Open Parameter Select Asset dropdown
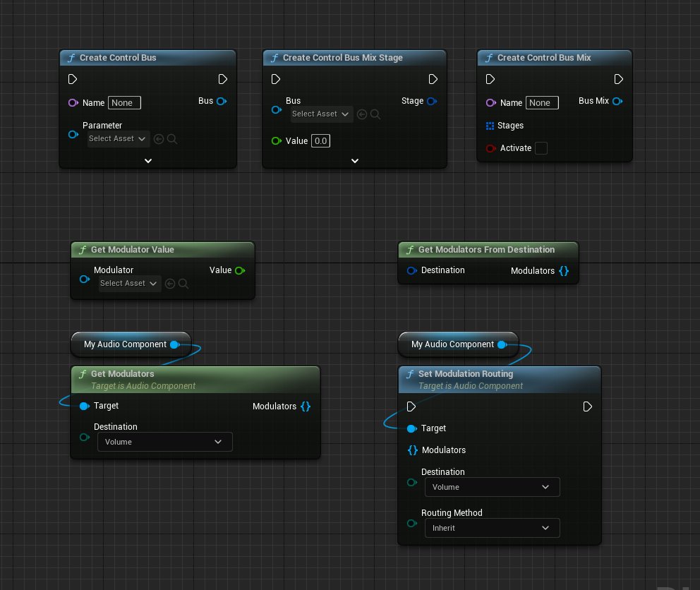The height and width of the screenshot is (590, 700). pos(118,139)
